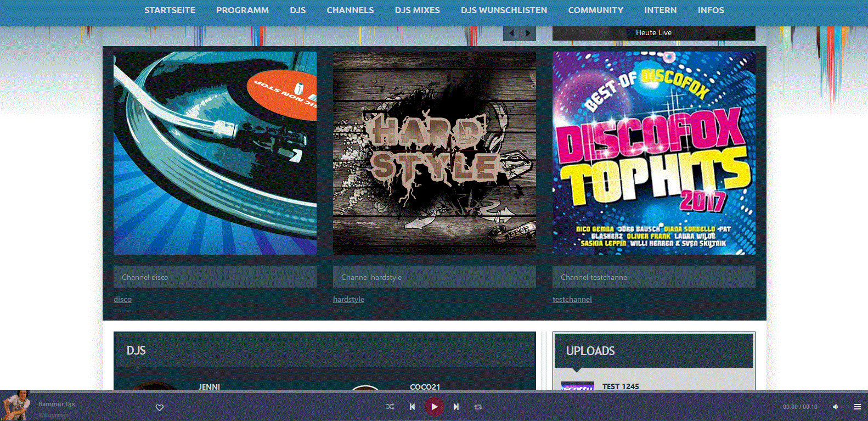
Task: Open the Hammer Djs track title link
Action: (x=57, y=404)
